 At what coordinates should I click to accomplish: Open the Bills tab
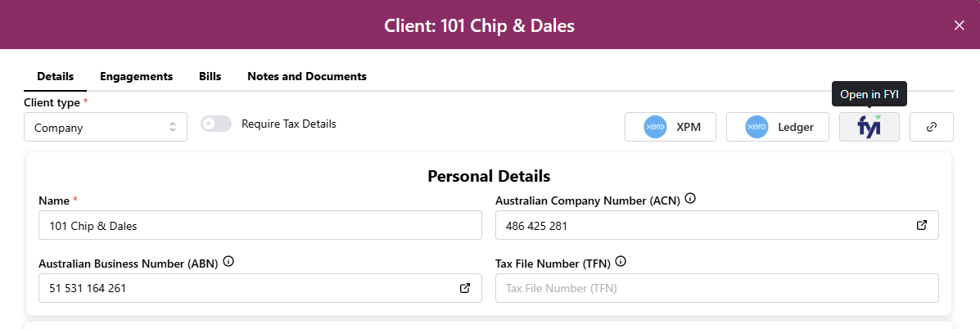pyautogui.click(x=210, y=76)
